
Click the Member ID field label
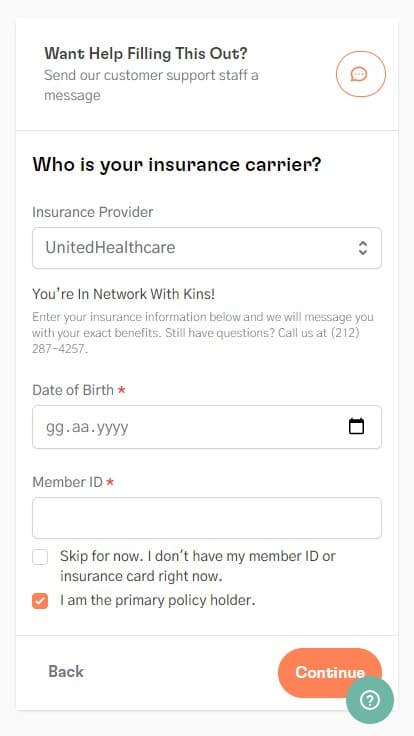point(67,482)
